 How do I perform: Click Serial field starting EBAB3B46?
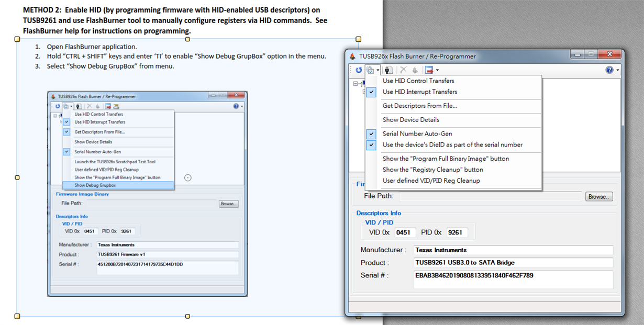(513, 279)
